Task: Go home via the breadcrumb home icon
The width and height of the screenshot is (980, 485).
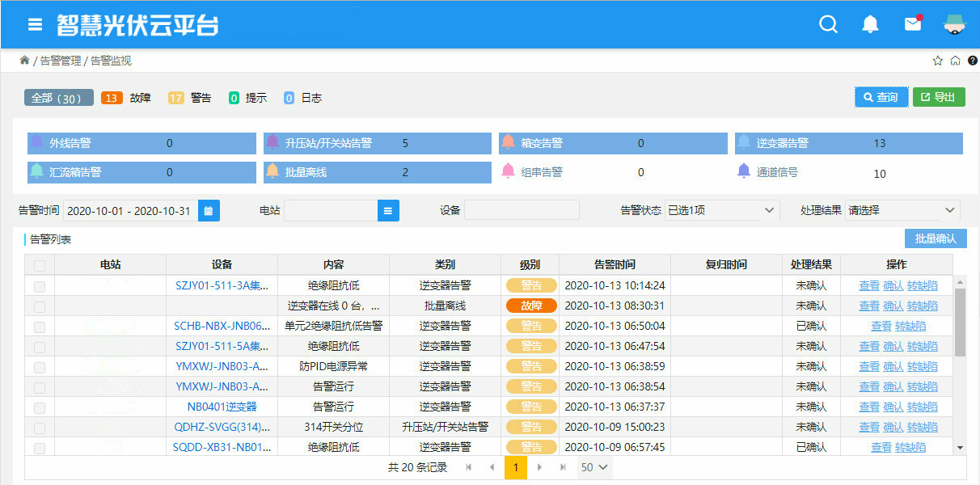Action: (955, 60)
